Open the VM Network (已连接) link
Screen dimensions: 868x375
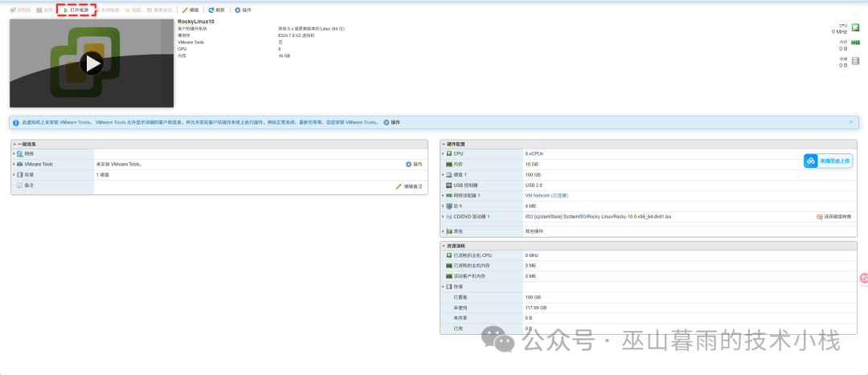coord(547,196)
